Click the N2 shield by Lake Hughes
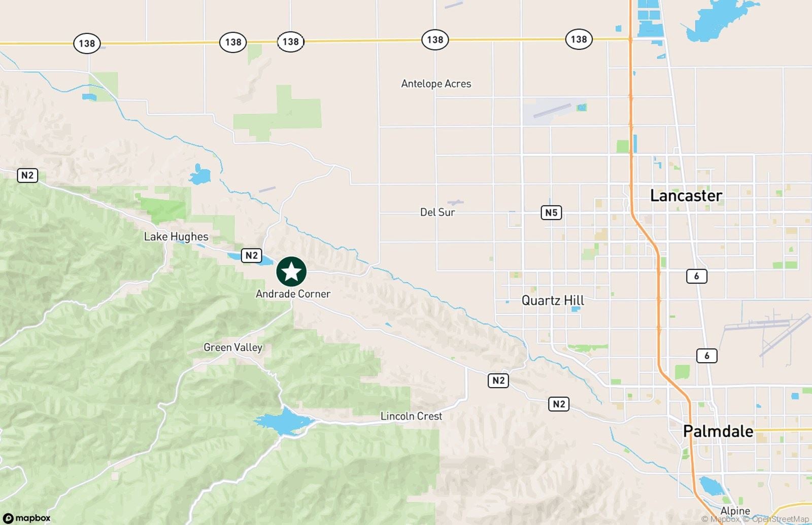The image size is (812, 525). click(x=251, y=255)
